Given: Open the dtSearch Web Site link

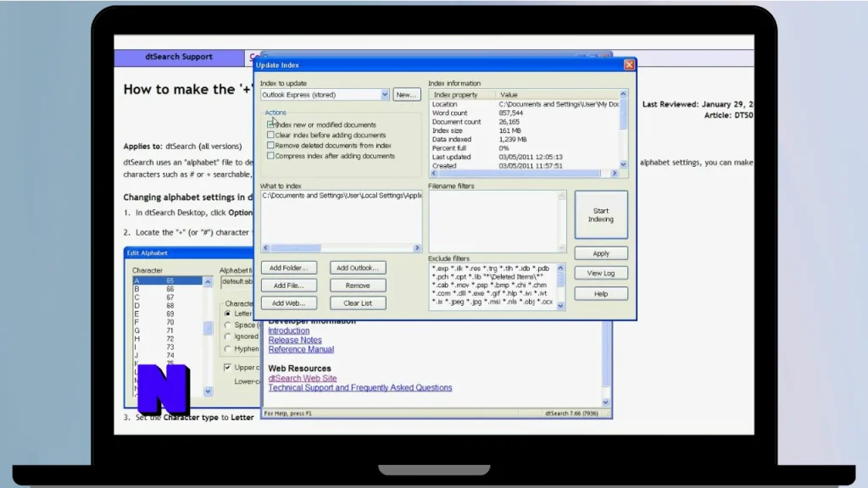Looking at the screenshot, I should pos(303,379).
